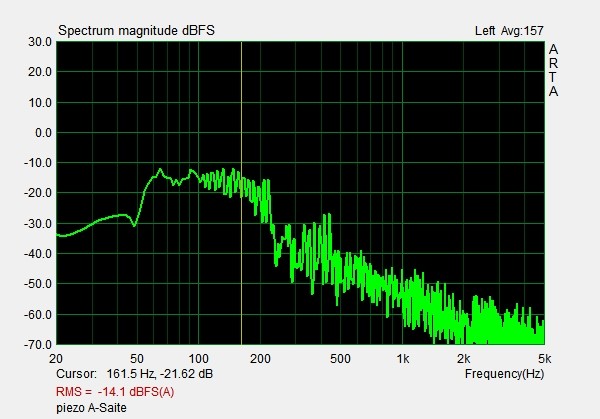Click the 1k frequency axis label
Viewport: 600px width, 419px height.
click(x=403, y=359)
